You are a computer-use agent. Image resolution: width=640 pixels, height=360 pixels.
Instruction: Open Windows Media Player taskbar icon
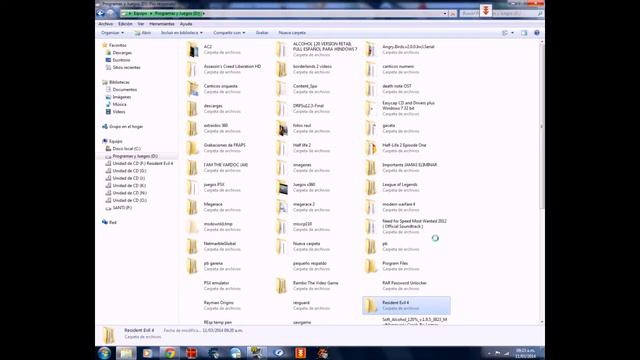pos(148,353)
